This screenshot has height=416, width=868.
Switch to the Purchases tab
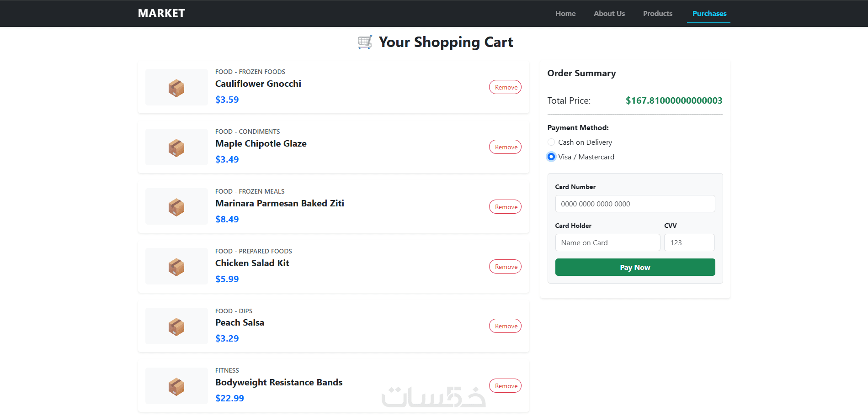point(709,14)
